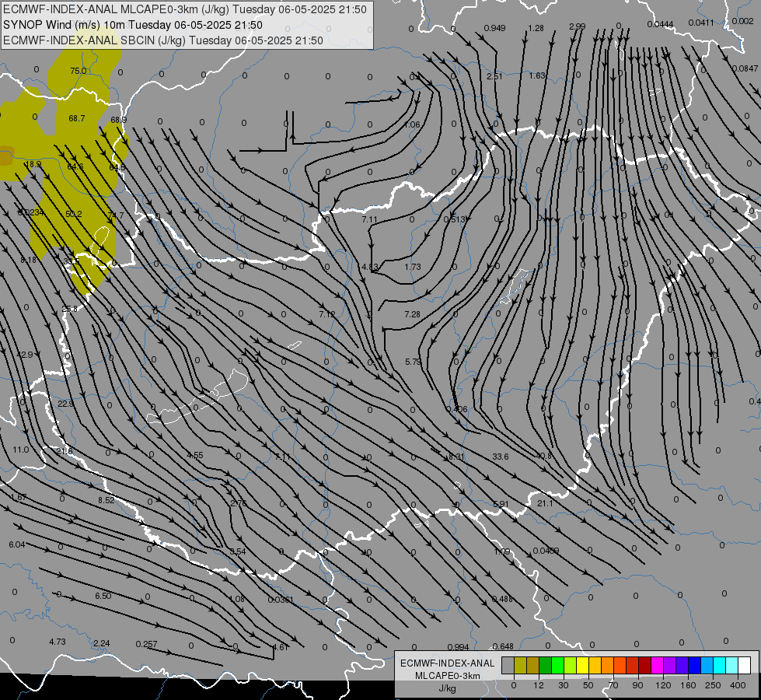761x700 pixels.
Task: Click the 6.04 grid value
Action: pyautogui.click(x=17, y=544)
